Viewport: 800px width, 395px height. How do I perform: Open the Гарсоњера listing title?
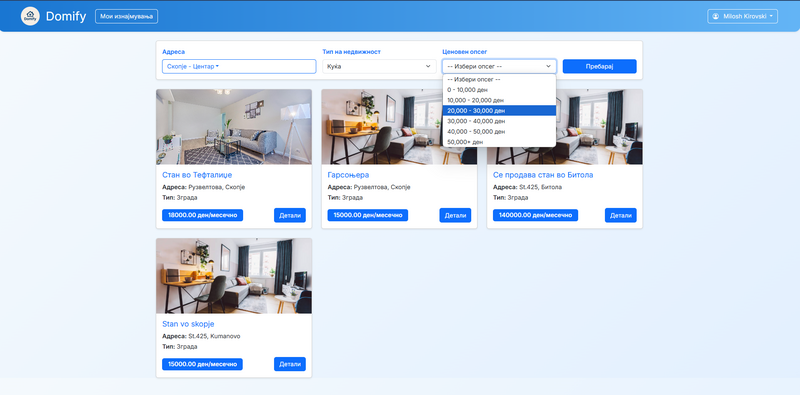point(348,175)
